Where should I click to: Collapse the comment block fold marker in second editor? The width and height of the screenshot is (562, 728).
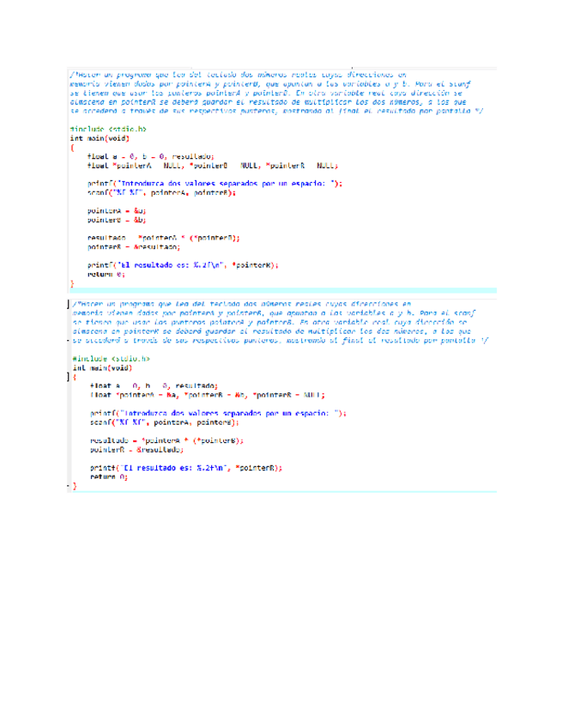click(69, 304)
